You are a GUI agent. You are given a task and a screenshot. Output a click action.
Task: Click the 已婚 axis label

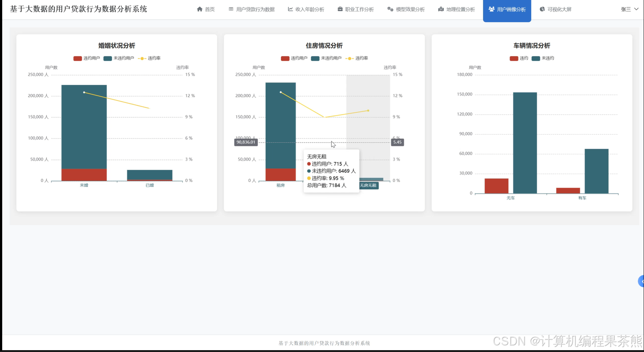pyautogui.click(x=150, y=185)
